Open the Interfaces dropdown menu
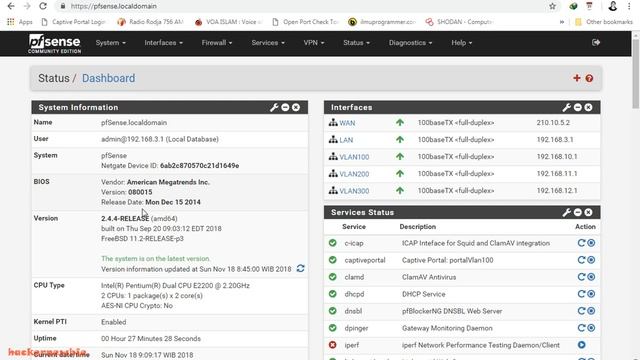 [163, 43]
